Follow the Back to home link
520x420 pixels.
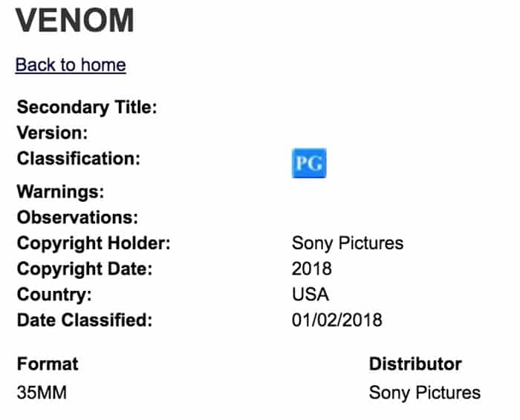71,65
